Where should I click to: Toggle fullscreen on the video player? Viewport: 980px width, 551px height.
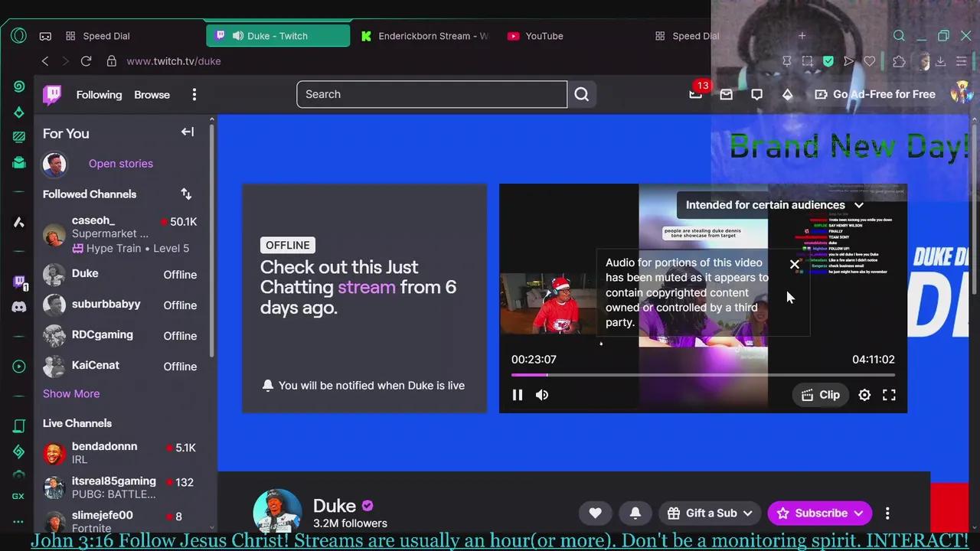click(x=889, y=395)
